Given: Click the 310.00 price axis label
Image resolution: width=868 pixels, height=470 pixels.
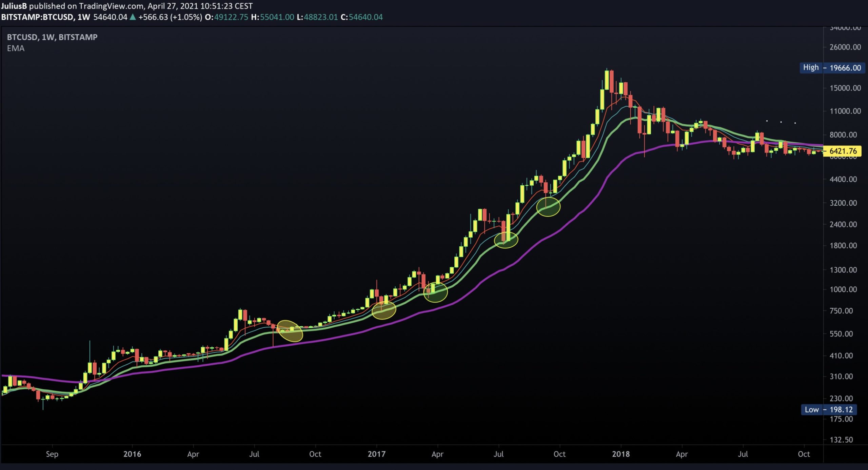Looking at the screenshot, I should [841, 376].
